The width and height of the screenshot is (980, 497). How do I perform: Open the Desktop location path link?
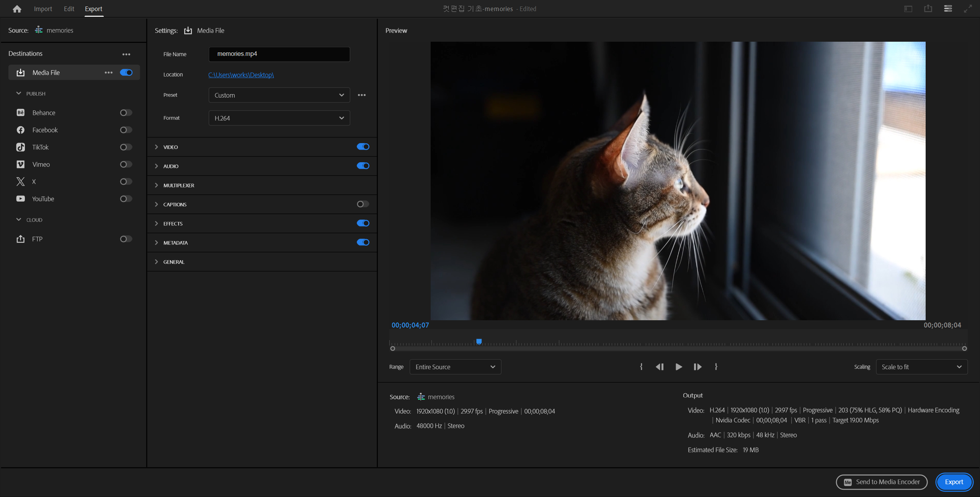click(241, 75)
